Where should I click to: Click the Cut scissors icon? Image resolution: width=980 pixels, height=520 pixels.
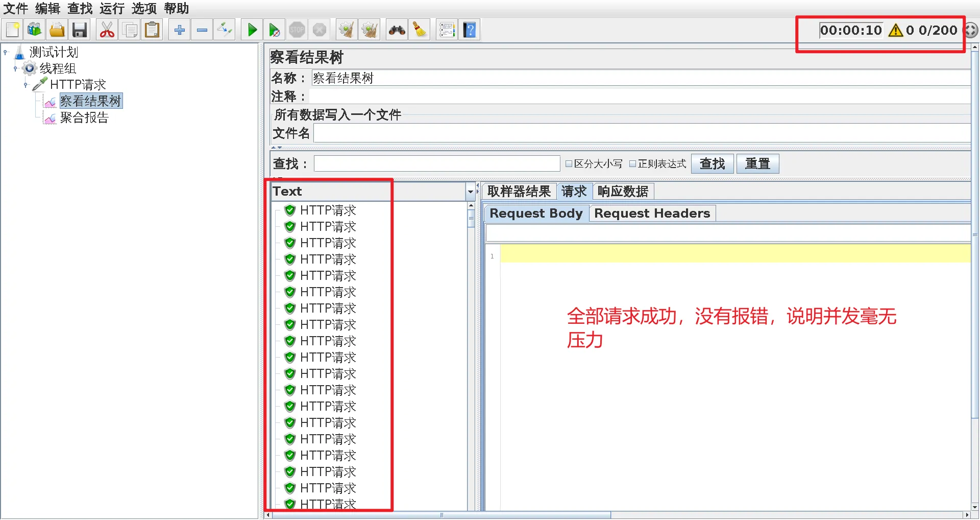tap(107, 30)
